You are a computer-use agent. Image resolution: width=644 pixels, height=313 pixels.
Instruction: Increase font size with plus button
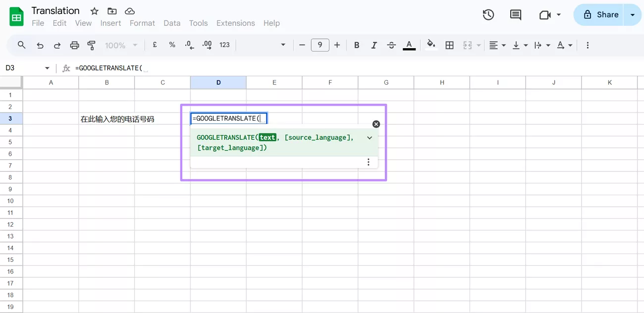click(x=337, y=45)
